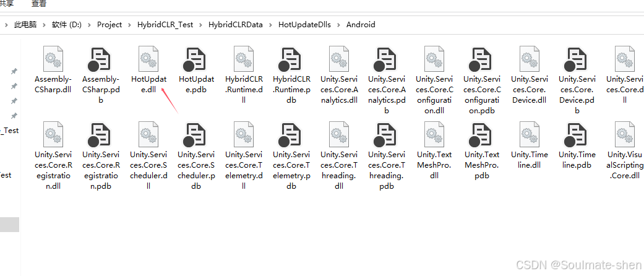Choose Unity.Services.Core.Scheduler.pdb icon

195,136
